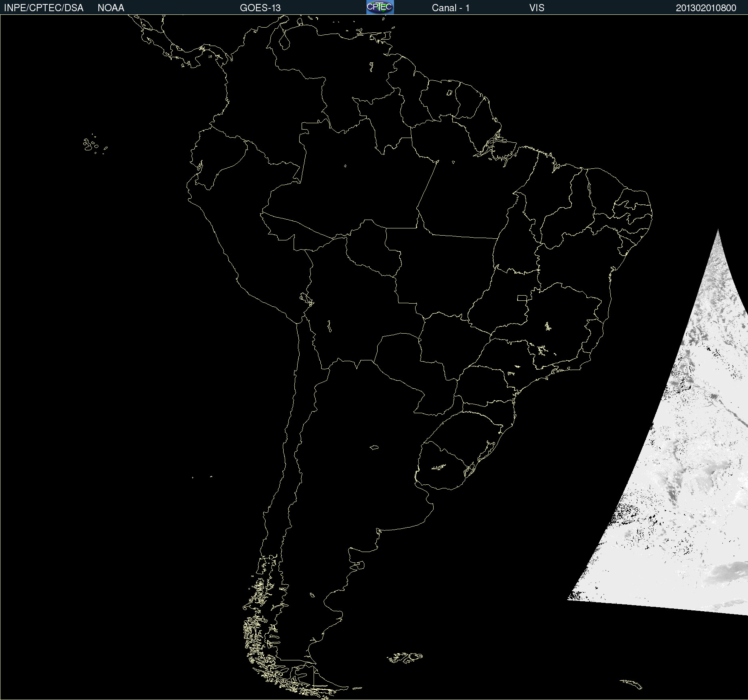
Task: Click the GOES-13 satellite label
Action: [260, 8]
